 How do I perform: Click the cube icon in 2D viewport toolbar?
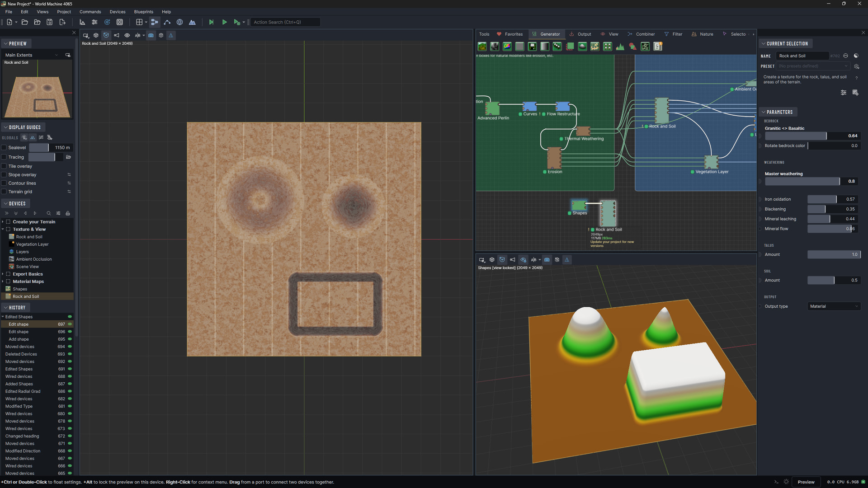[x=96, y=35]
